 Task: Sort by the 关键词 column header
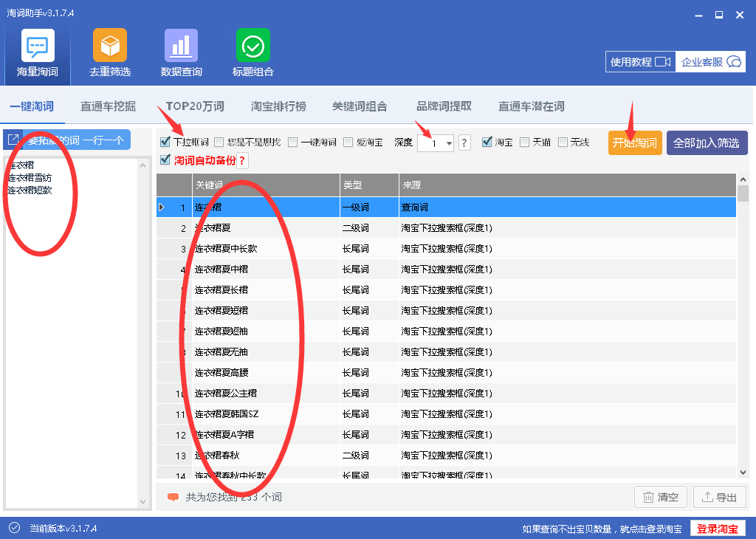click(x=266, y=185)
